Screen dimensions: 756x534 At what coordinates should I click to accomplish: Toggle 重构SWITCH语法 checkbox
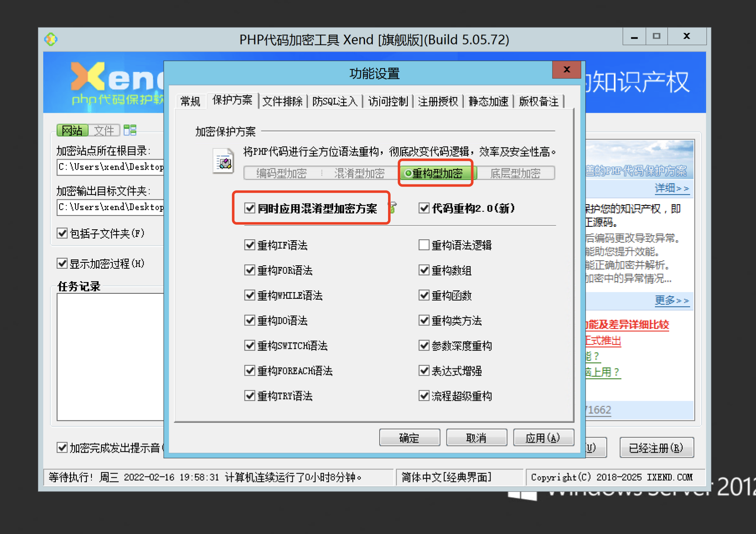(250, 345)
